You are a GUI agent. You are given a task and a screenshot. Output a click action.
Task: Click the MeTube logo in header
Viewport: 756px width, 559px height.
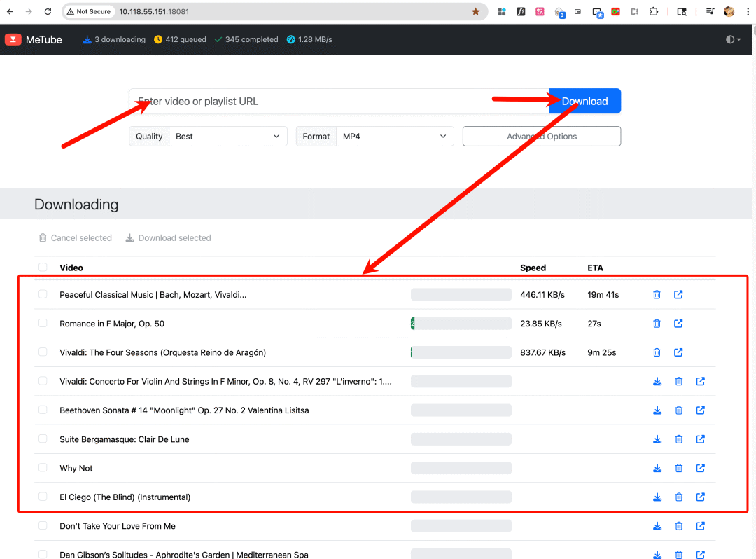pyautogui.click(x=34, y=40)
